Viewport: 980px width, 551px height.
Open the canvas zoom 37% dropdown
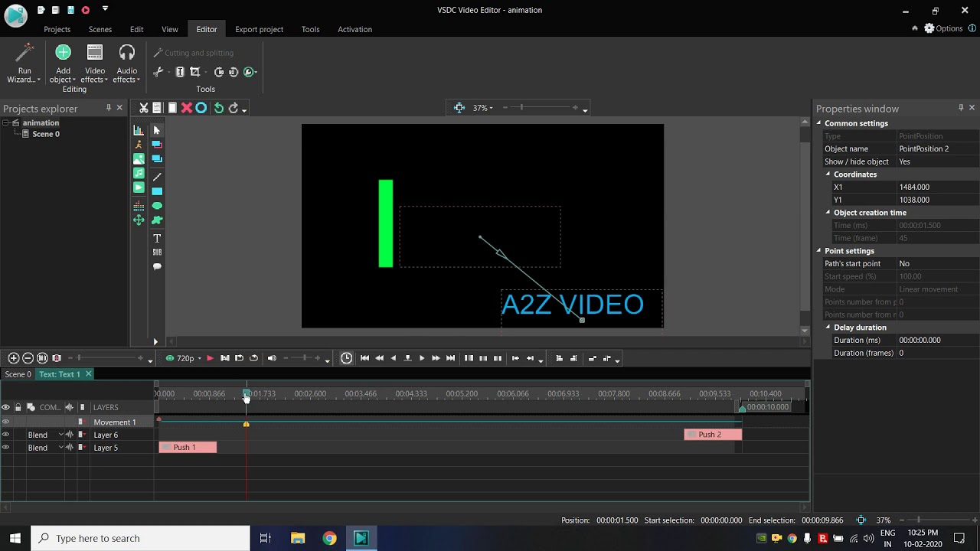click(x=491, y=108)
